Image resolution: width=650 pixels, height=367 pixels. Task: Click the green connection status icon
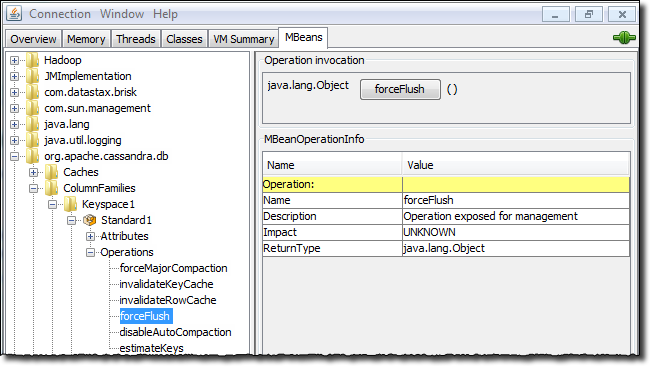point(624,38)
